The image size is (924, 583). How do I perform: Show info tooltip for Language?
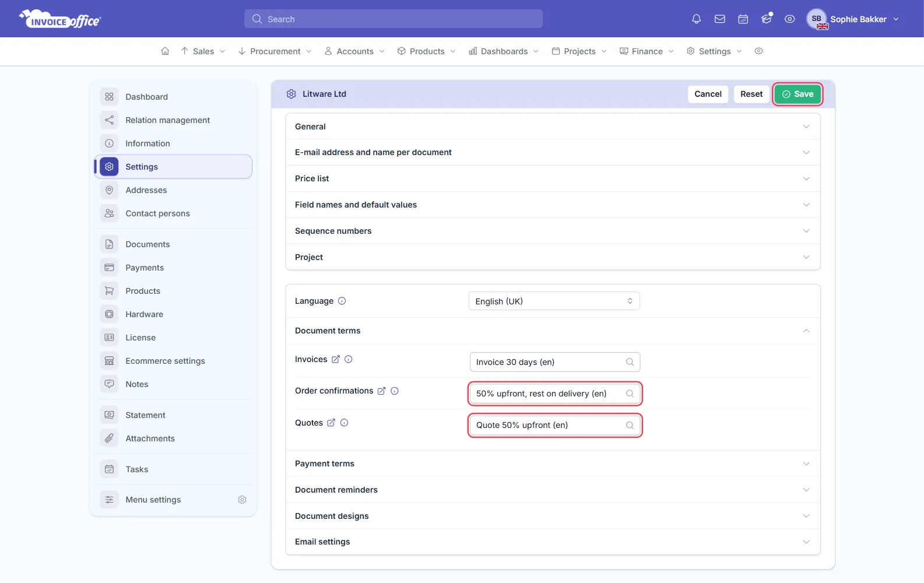click(x=342, y=301)
